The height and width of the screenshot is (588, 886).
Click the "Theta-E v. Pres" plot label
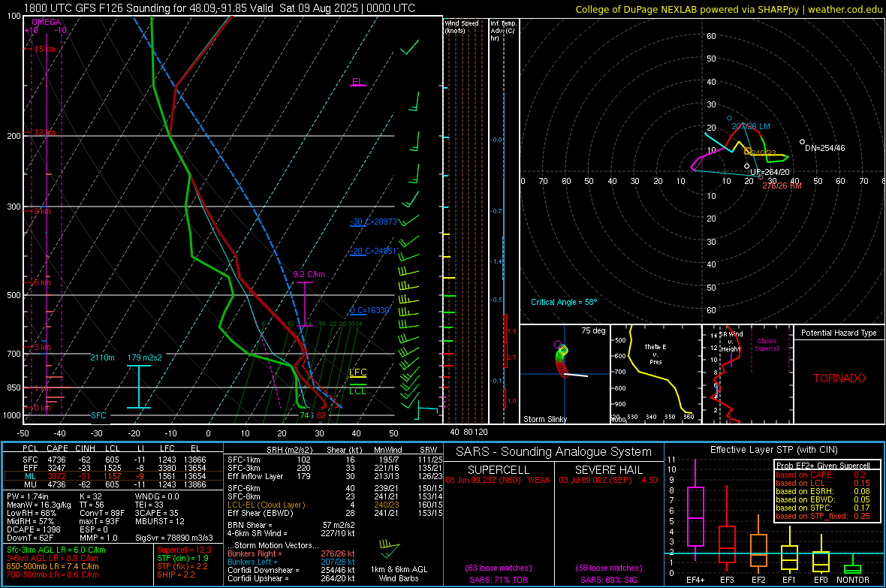655,354
